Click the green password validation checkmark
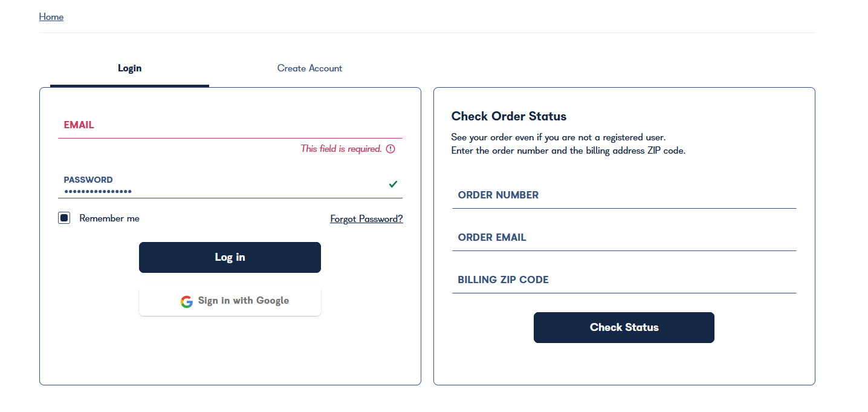 [393, 184]
